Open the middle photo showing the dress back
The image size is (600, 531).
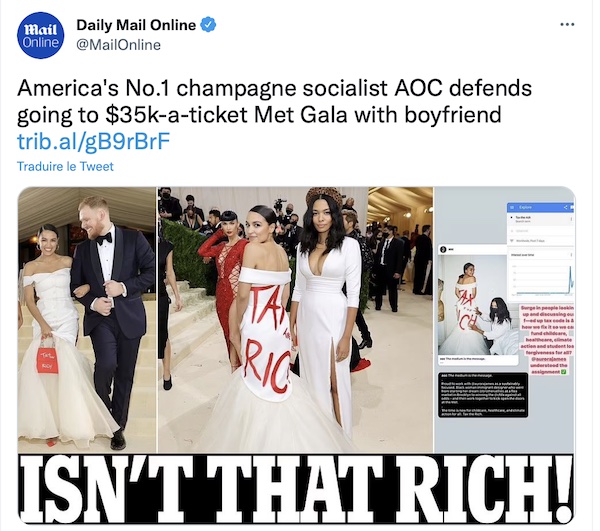point(295,320)
